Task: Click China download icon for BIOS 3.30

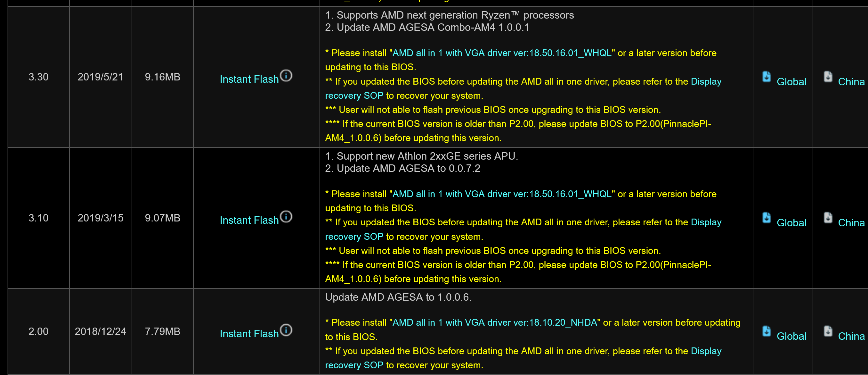Action: pos(828,77)
